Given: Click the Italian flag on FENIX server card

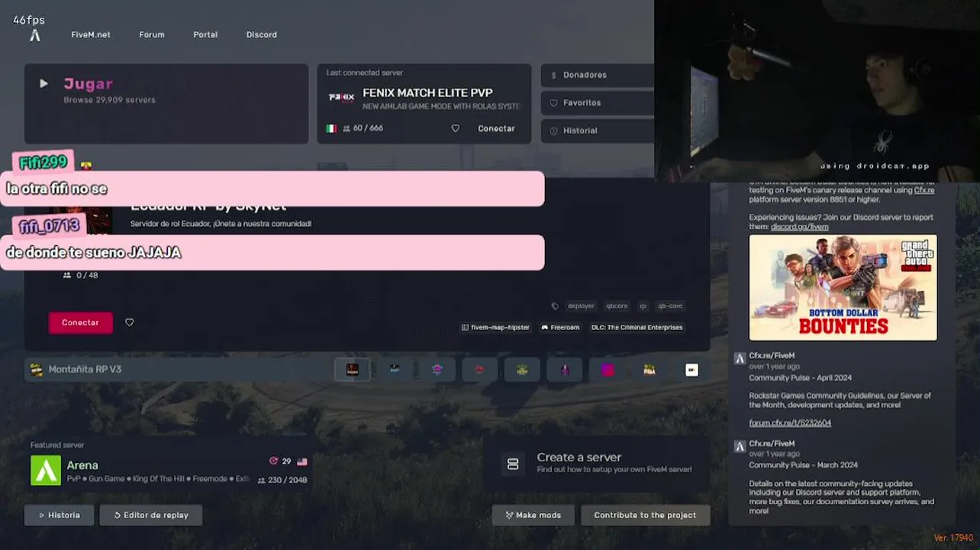Looking at the screenshot, I should pyautogui.click(x=331, y=128).
